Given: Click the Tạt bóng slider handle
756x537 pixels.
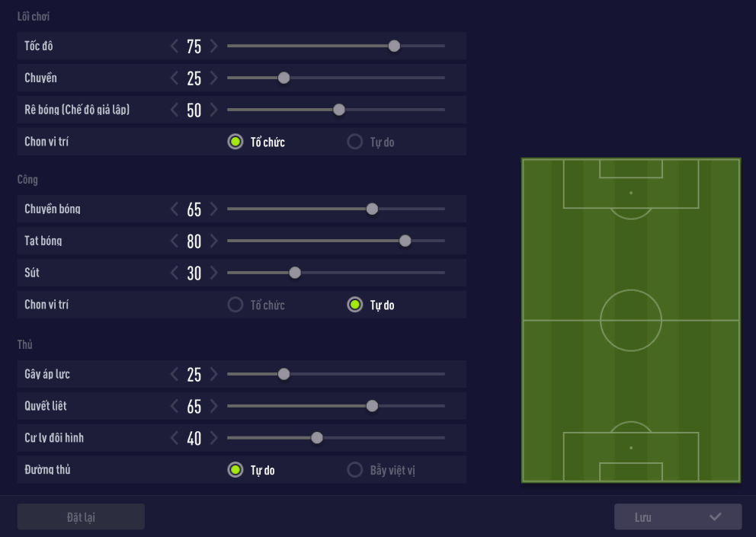Looking at the screenshot, I should point(405,241).
